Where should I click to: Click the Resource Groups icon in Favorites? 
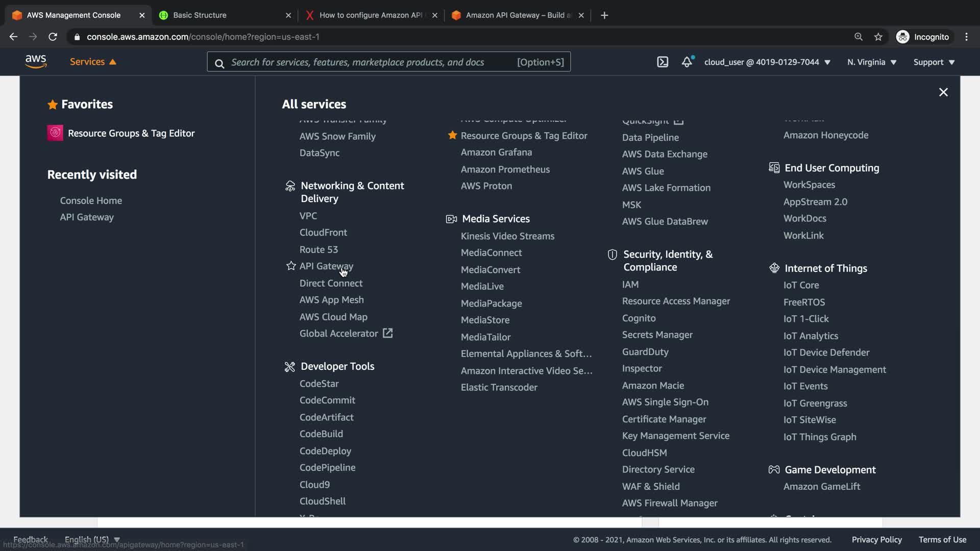click(55, 133)
